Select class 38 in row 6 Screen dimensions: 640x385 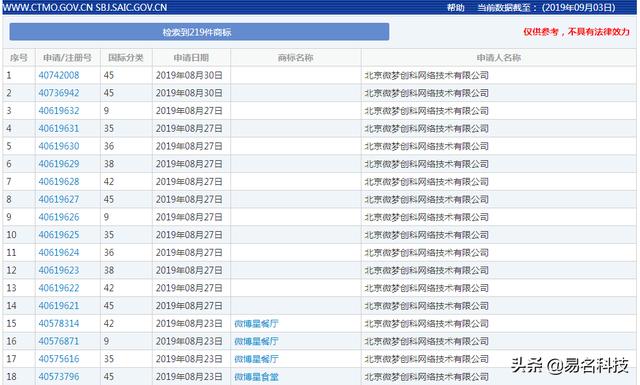coord(109,164)
